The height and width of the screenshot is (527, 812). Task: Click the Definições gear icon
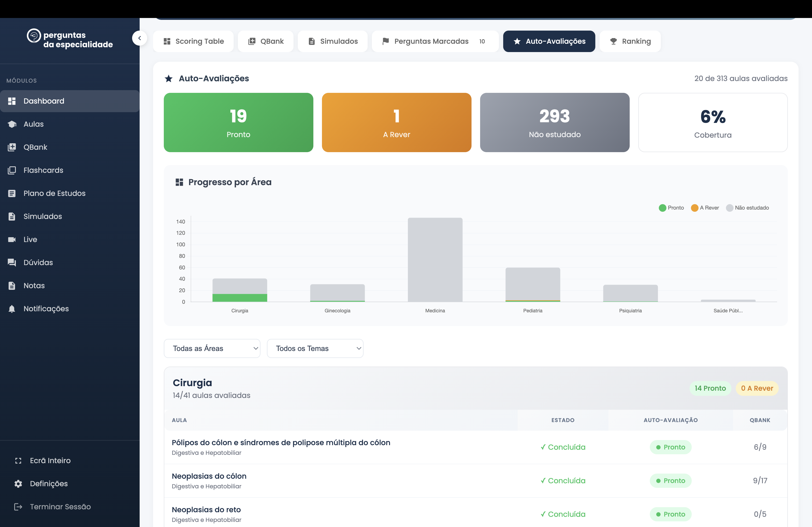(x=19, y=483)
